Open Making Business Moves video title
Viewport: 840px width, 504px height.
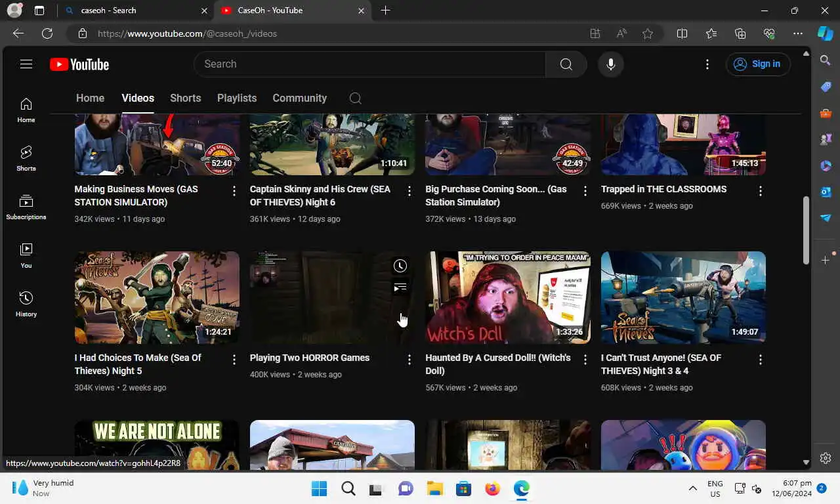(136, 196)
